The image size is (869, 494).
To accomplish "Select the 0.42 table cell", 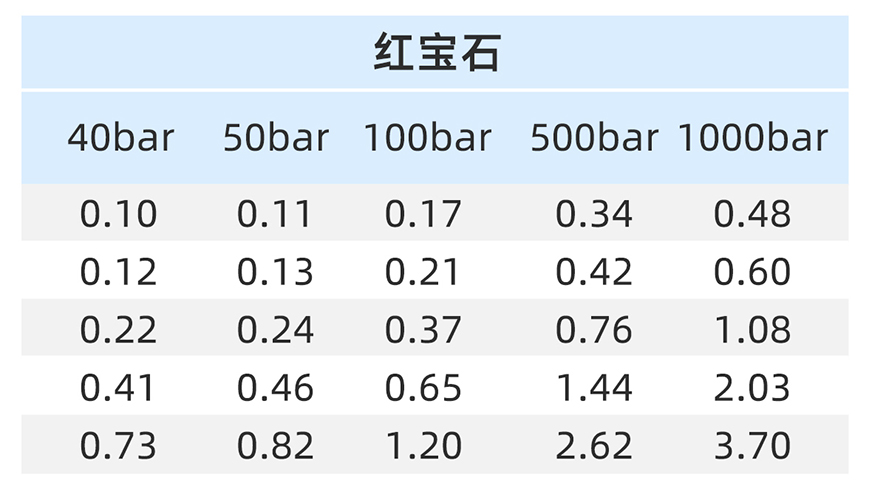I will coord(594,272).
